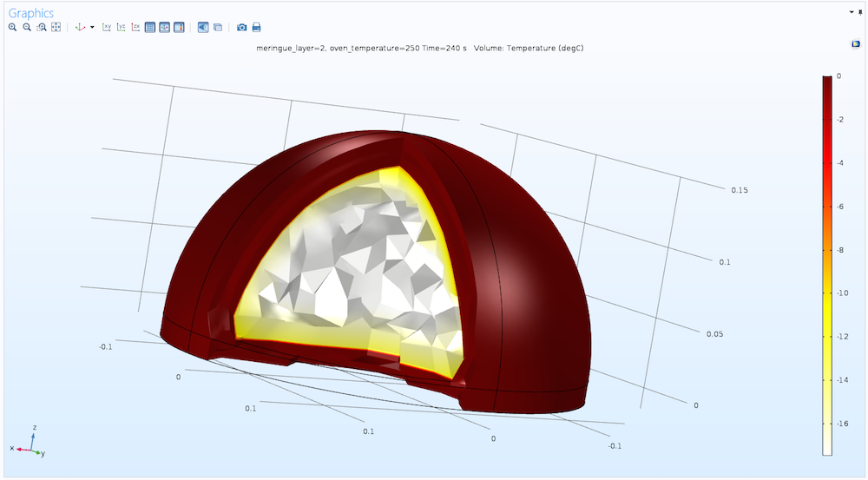Take an image snapshot with camera icon
This screenshot has width=868, height=480.
click(x=242, y=27)
